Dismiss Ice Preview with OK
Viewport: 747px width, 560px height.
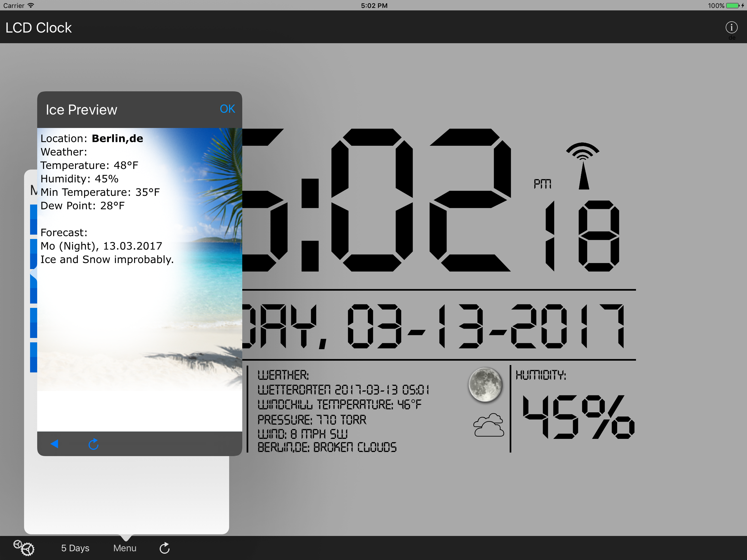point(227,109)
